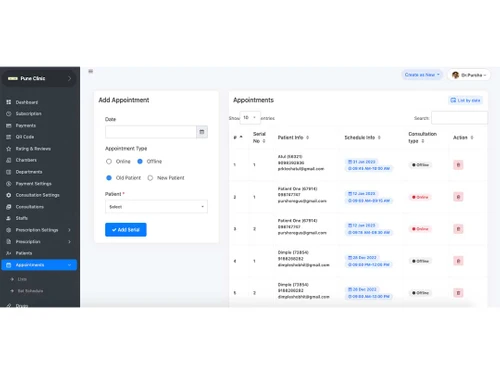500x375 pixels.
Task: Open the Dr. Pursho profile menu
Action: click(x=469, y=75)
